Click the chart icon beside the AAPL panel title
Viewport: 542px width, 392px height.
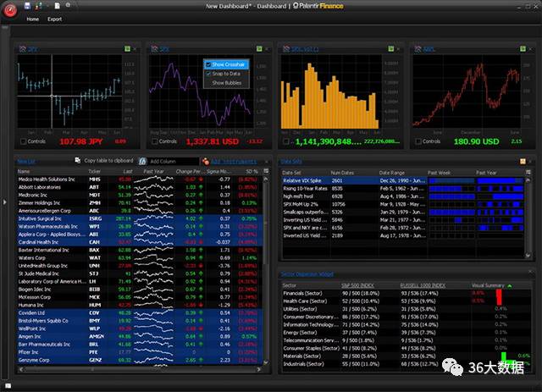pyautogui.click(x=418, y=49)
